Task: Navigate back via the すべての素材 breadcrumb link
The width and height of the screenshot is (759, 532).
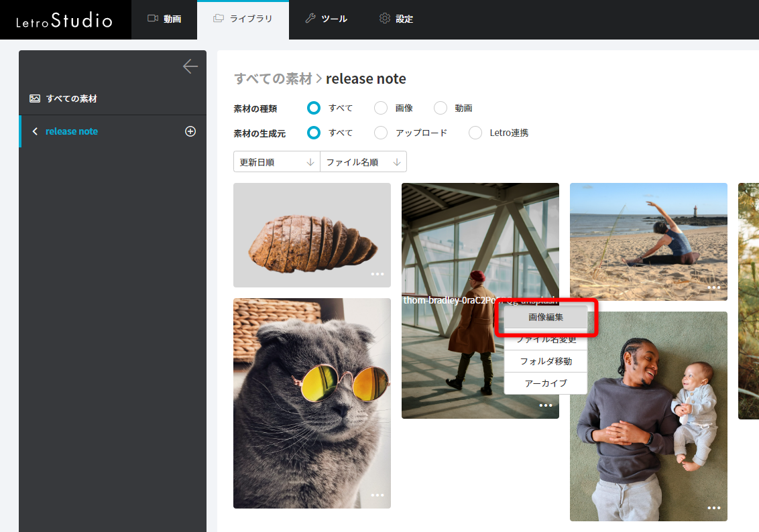Action: click(272, 78)
